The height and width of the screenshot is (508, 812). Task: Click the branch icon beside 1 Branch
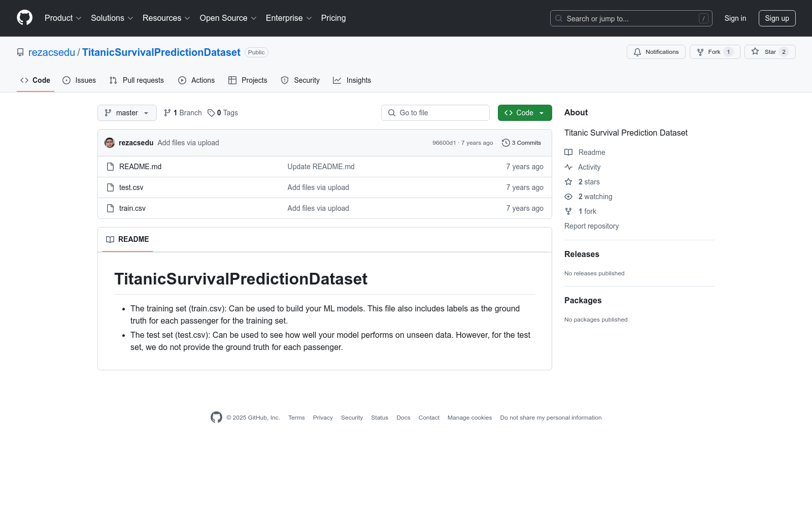pyautogui.click(x=167, y=113)
